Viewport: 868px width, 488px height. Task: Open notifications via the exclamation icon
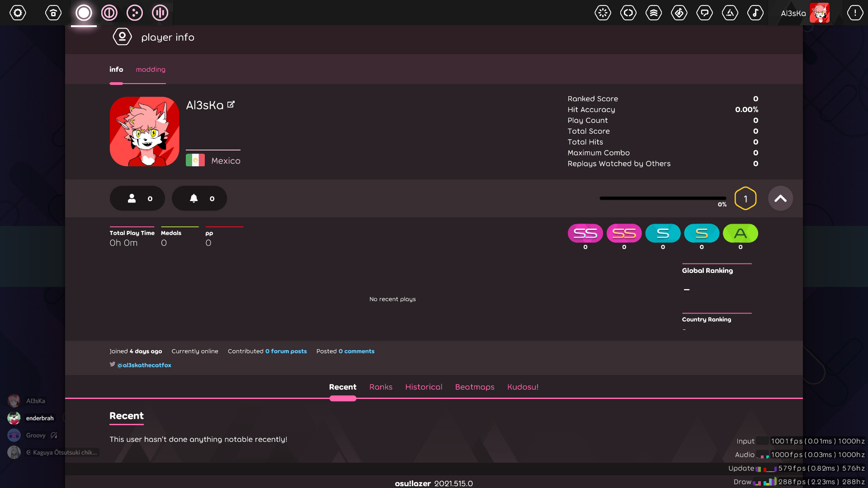click(x=855, y=13)
